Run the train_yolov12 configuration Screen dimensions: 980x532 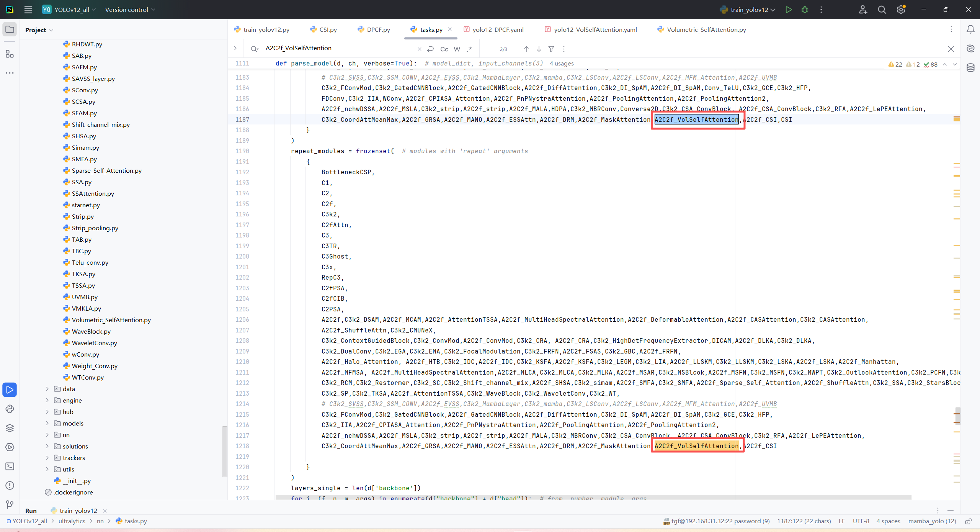(x=788, y=10)
